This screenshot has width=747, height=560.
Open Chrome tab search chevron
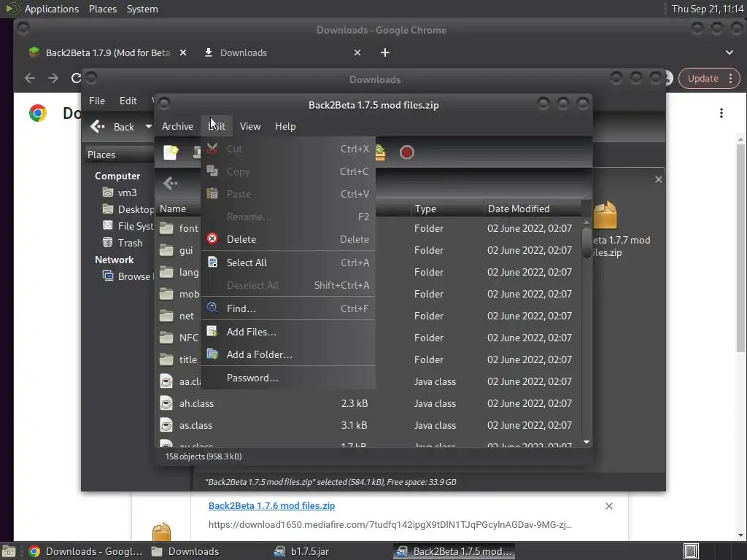coord(729,52)
